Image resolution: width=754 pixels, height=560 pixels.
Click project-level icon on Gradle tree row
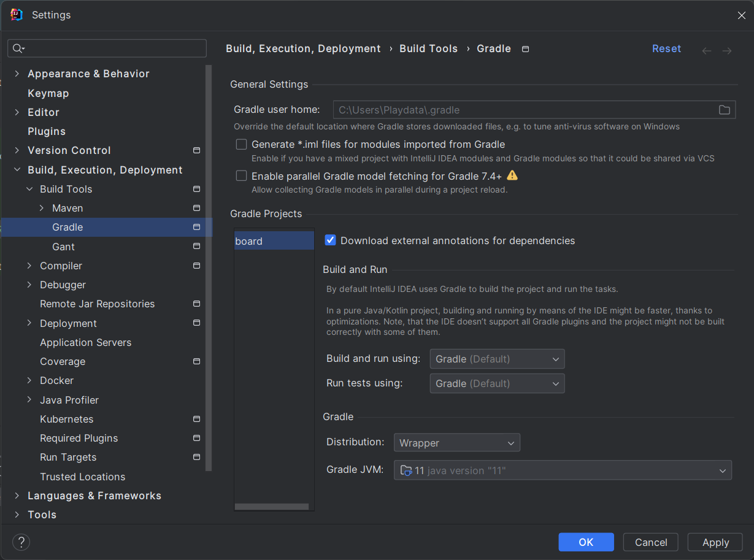[196, 227]
